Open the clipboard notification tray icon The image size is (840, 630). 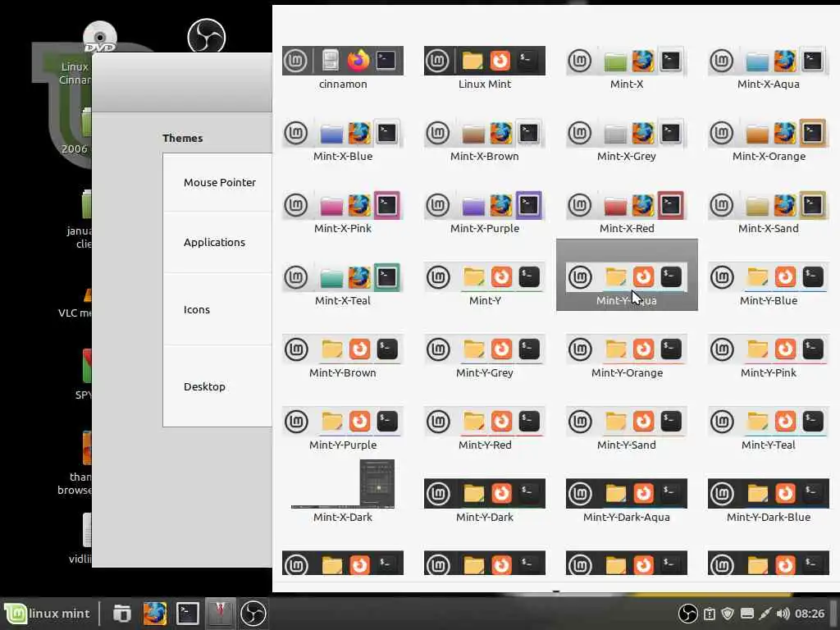(710, 614)
